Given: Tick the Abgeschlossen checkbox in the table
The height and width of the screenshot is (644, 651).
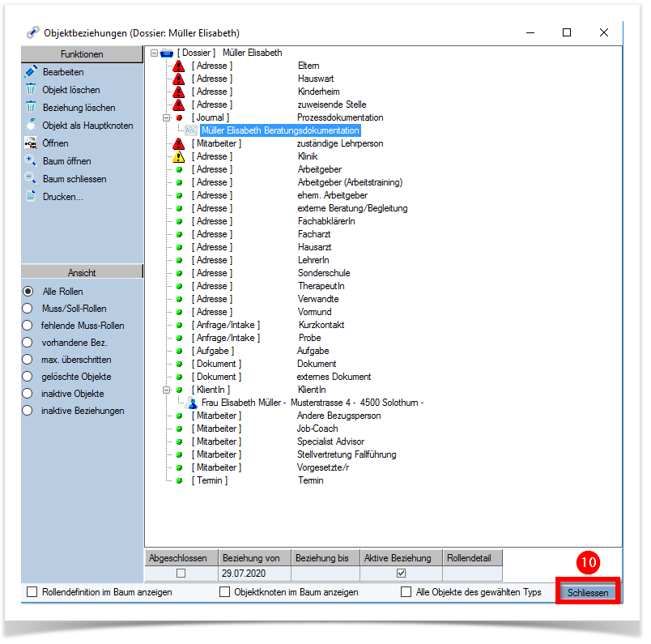Looking at the screenshot, I should (181, 574).
